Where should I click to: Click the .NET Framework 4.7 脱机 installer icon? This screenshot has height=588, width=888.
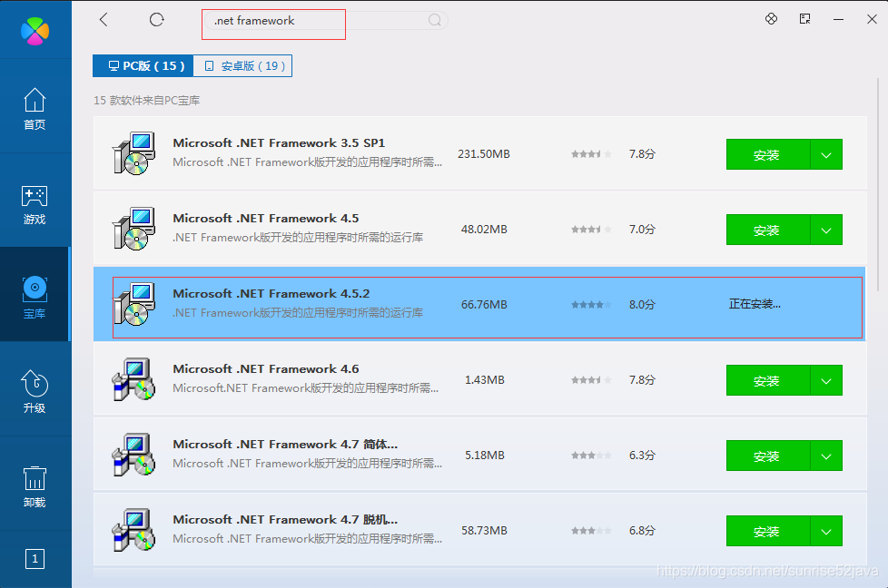pos(133,530)
